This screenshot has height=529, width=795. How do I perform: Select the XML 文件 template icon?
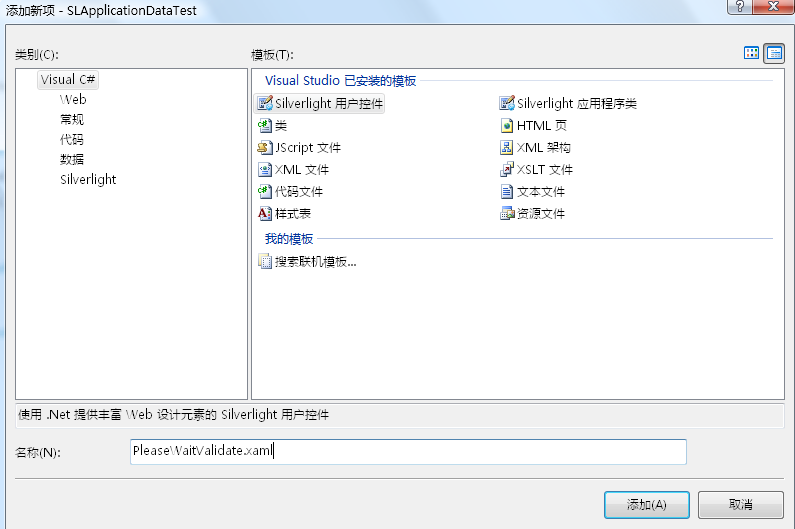tap(265, 169)
